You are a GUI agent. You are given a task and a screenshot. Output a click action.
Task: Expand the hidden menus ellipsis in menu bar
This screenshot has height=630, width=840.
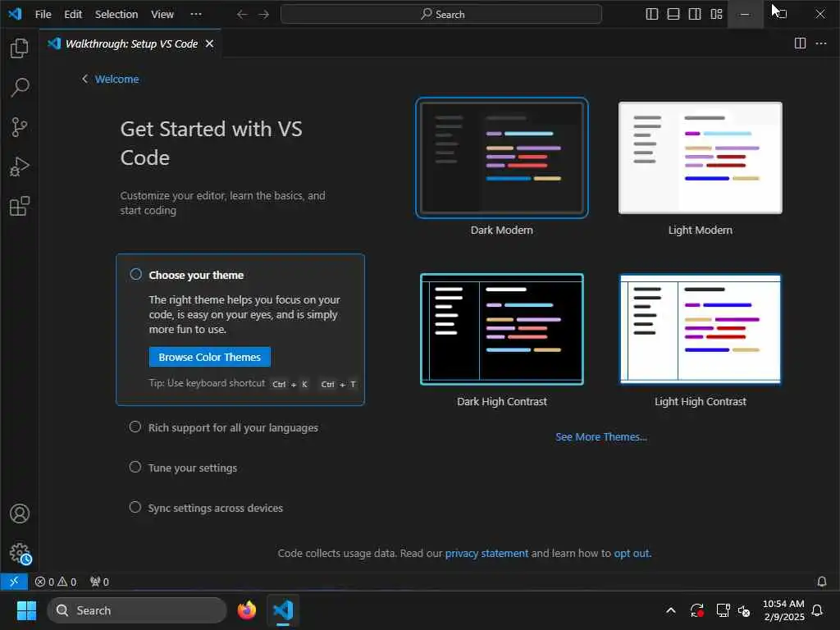click(x=196, y=15)
